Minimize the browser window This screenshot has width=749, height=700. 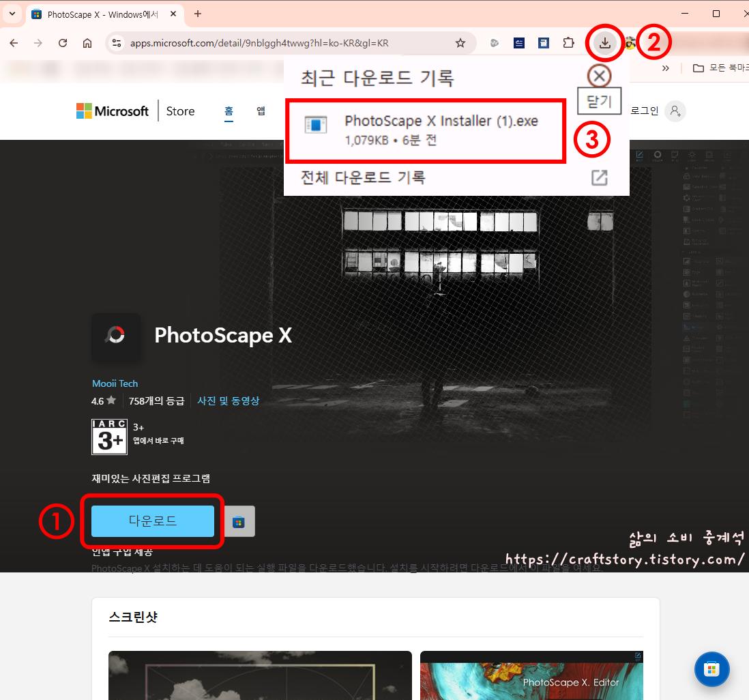[685, 14]
